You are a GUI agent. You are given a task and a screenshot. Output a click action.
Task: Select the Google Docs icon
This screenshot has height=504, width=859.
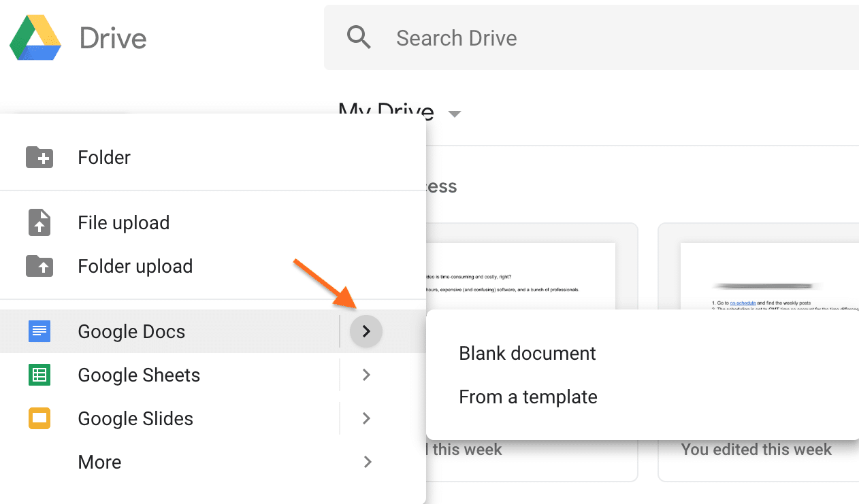pyautogui.click(x=39, y=331)
